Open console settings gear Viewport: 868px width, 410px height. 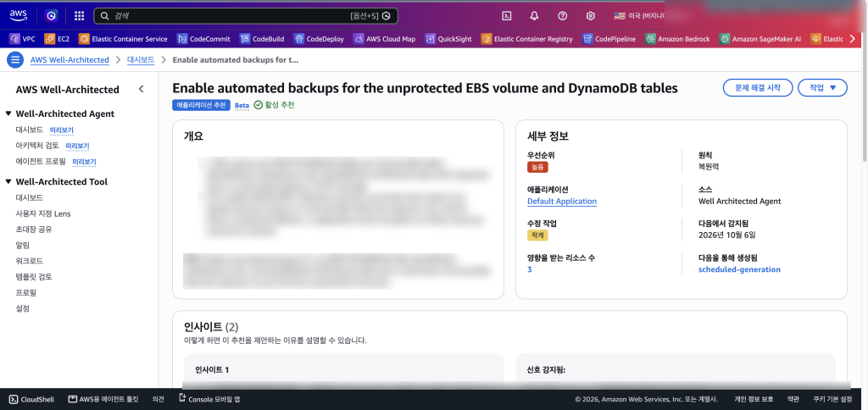coord(591,16)
